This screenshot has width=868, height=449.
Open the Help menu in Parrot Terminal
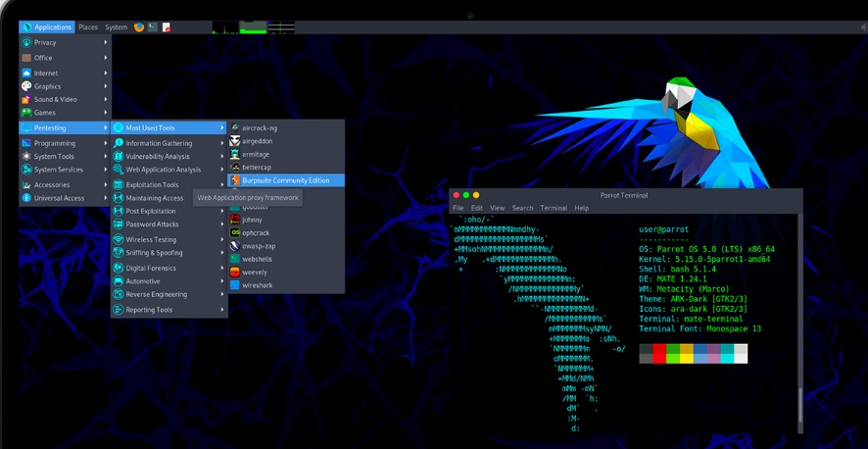point(581,208)
